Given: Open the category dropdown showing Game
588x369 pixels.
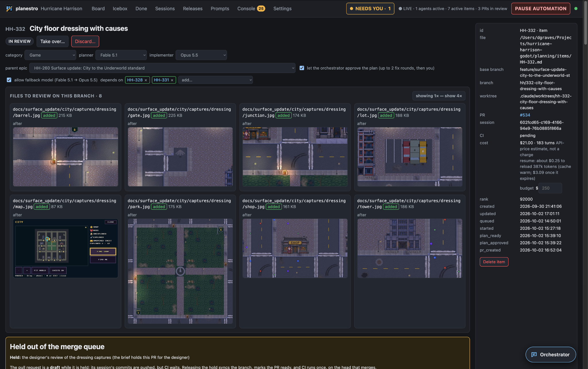Looking at the screenshot, I should click(x=51, y=55).
